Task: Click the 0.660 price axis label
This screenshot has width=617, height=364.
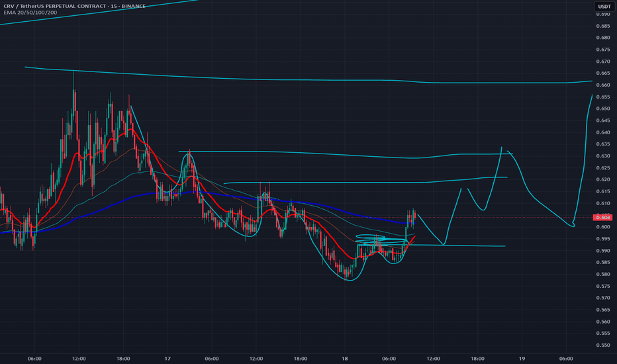Action: coord(603,85)
